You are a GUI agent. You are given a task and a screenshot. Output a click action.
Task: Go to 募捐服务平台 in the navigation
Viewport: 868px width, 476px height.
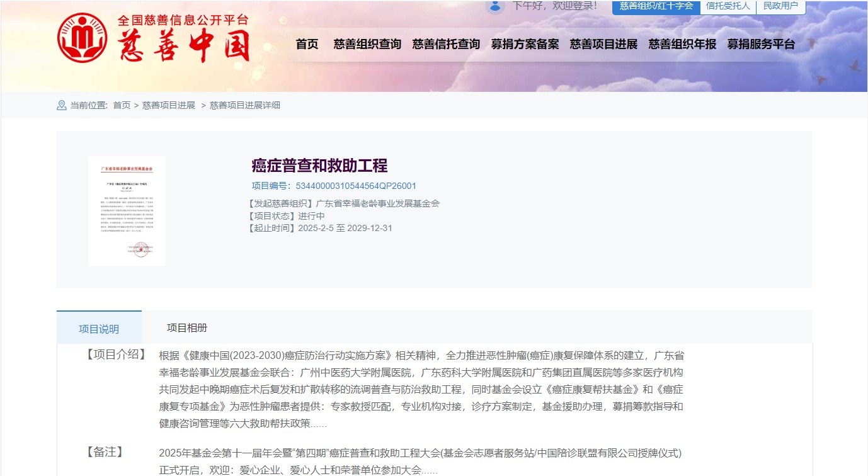click(761, 44)
